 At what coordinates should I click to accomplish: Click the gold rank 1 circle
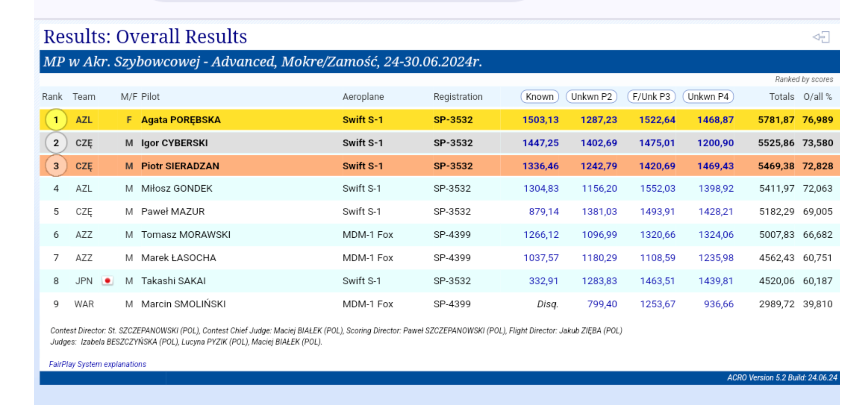coord(56,120)
